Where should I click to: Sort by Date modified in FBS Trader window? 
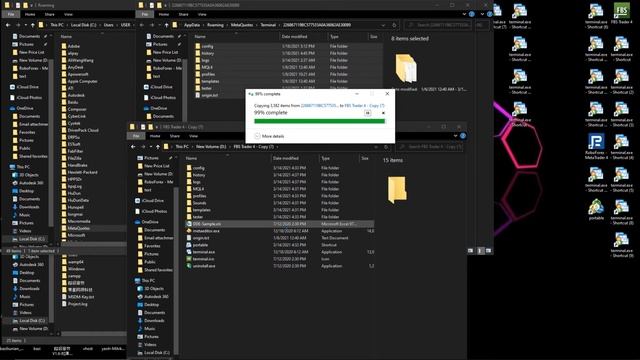(x=286, y=158)
